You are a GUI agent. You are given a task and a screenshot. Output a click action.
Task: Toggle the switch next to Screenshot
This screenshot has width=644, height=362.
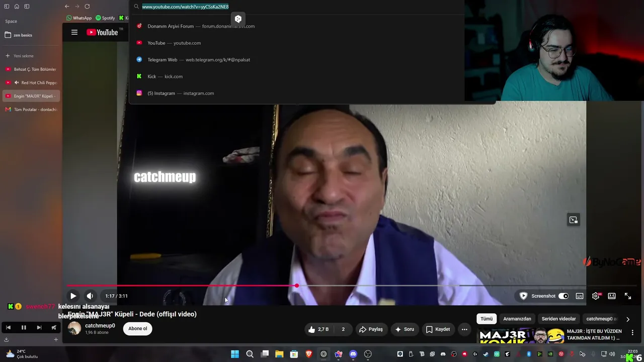coord(563,296)
